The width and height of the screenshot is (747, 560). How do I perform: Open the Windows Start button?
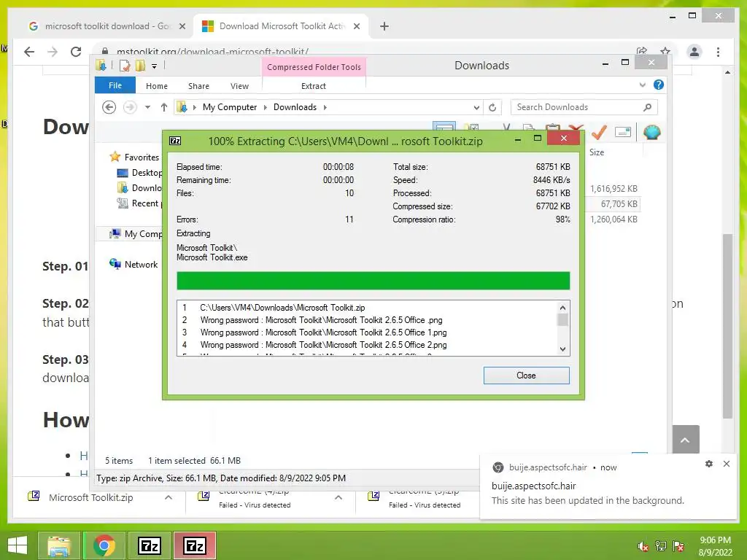tap(18, 545)
